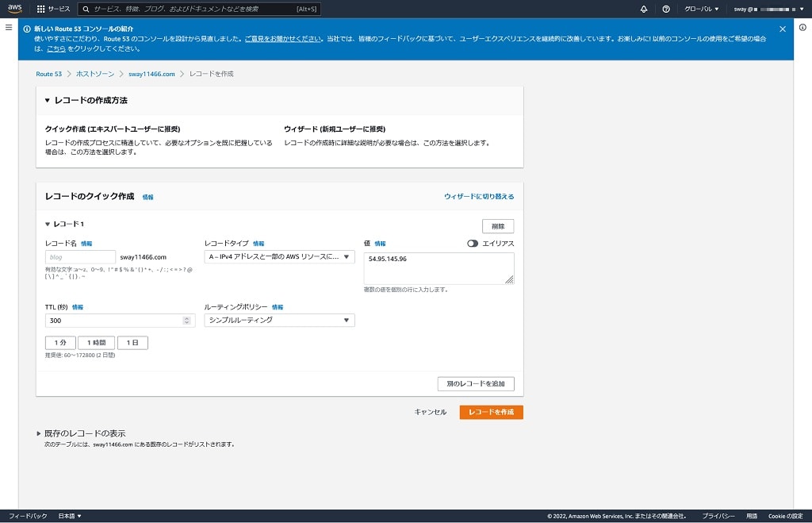Click ご意見をお聞かせください feedback link
Screen dimensions: 812x523
[283, 39]
